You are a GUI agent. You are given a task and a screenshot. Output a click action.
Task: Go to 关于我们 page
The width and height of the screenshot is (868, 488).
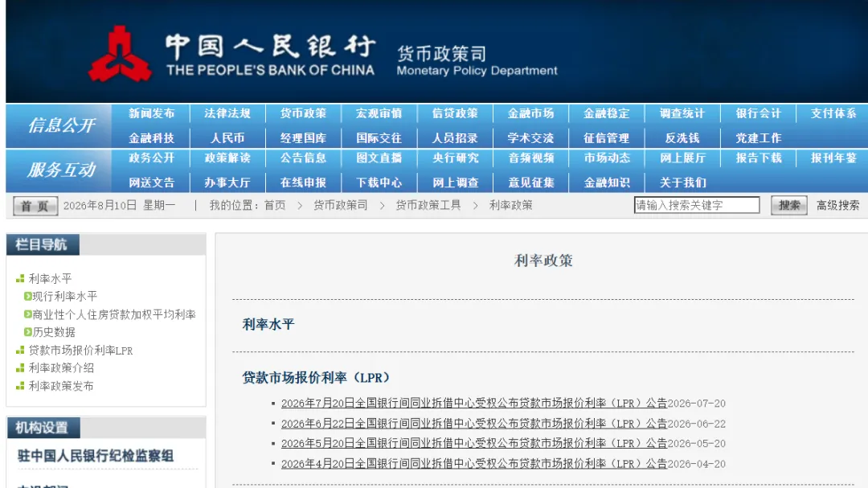pyautogui.click(x=682, y=182)
